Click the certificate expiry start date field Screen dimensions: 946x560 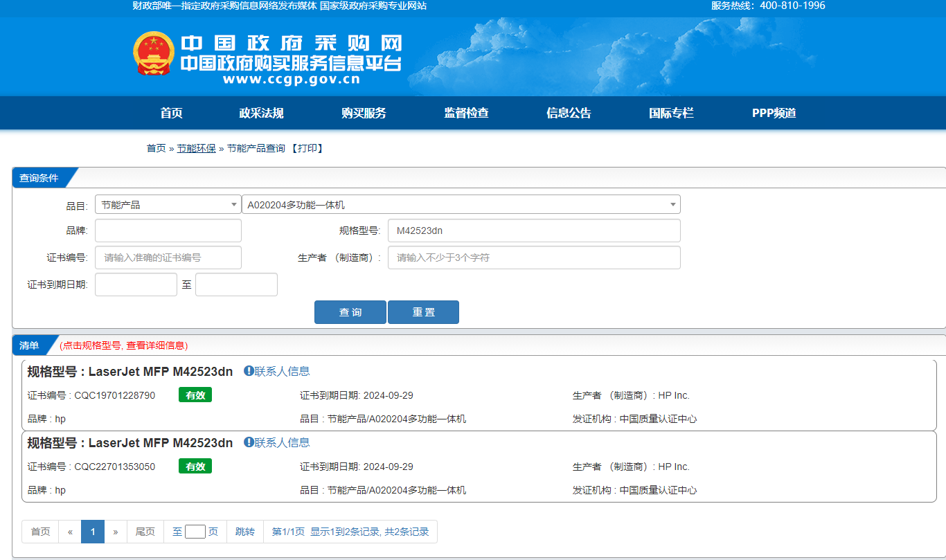[136, 284]
